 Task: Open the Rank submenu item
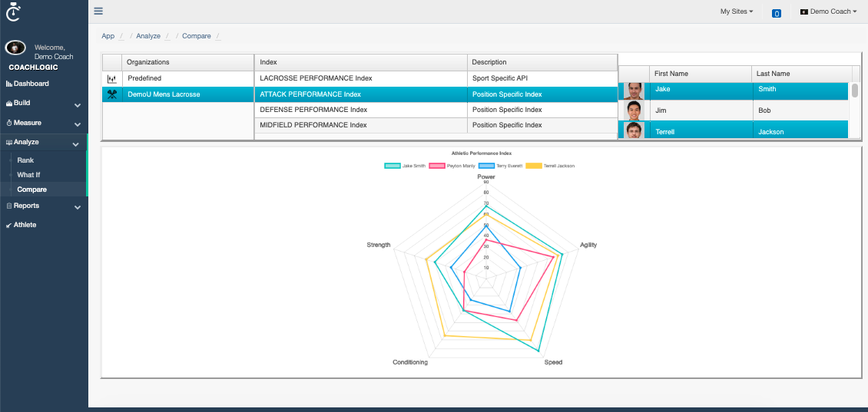25,160
